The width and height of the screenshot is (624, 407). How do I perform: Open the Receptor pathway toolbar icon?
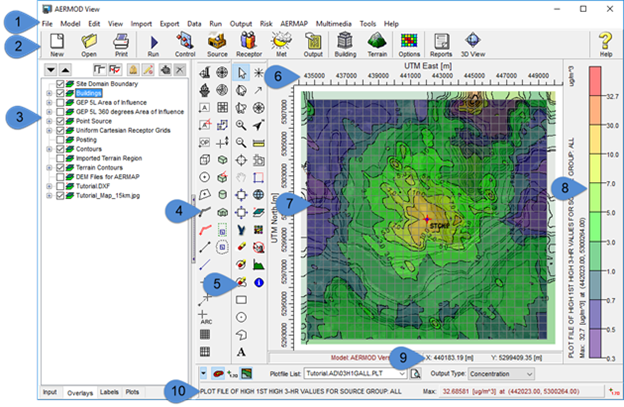click(x=249, y=45)
